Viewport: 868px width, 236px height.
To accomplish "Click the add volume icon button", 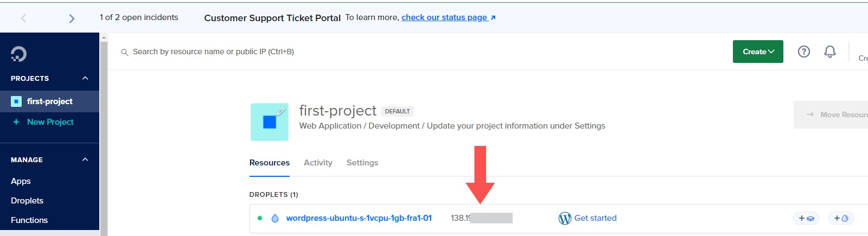I will (806, 218).
